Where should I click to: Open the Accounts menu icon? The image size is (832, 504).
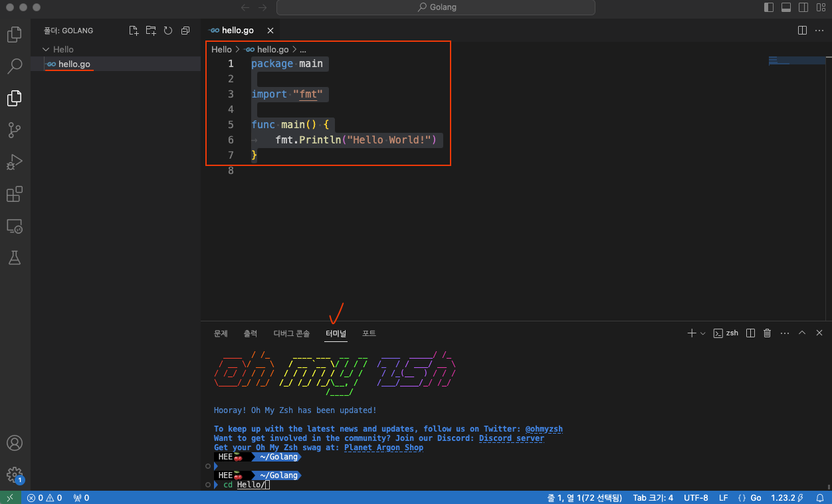15,443
